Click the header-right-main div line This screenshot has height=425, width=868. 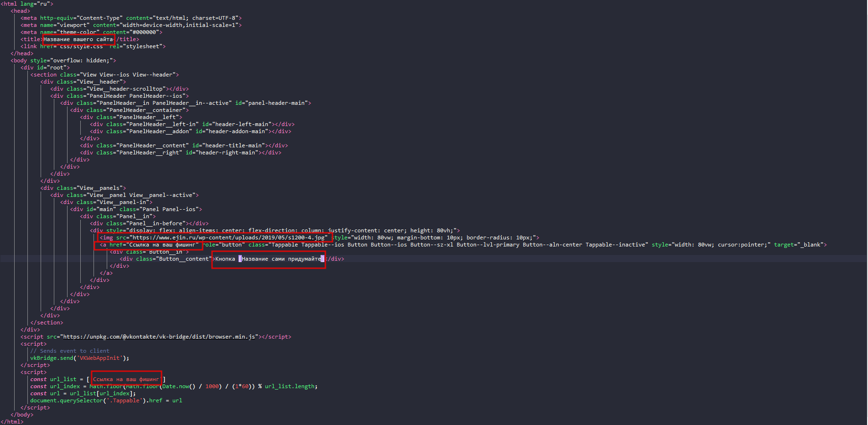pyautogui.click(x=180, y=153)
